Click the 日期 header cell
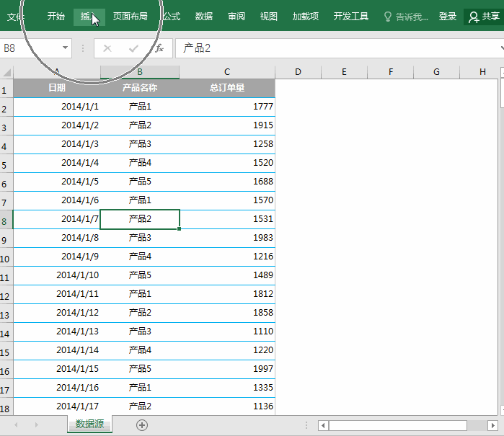Viewport: 504px width, 436px height. point(57,88)
